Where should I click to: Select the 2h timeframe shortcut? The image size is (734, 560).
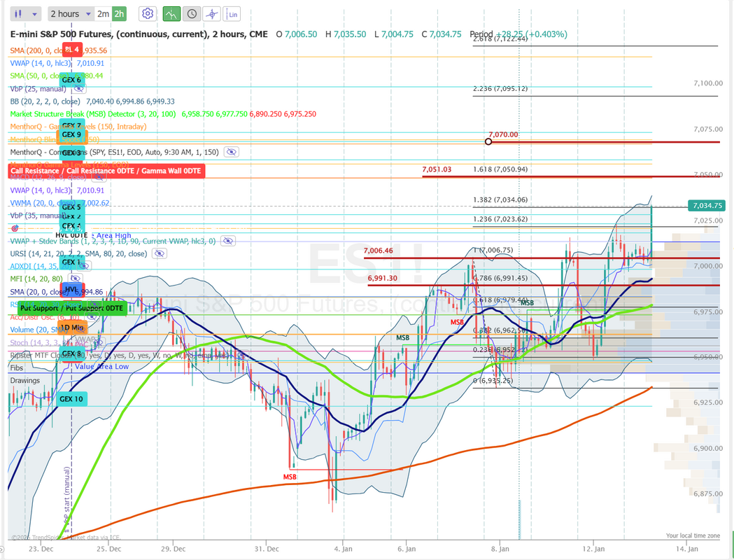(x=119, y=13)
